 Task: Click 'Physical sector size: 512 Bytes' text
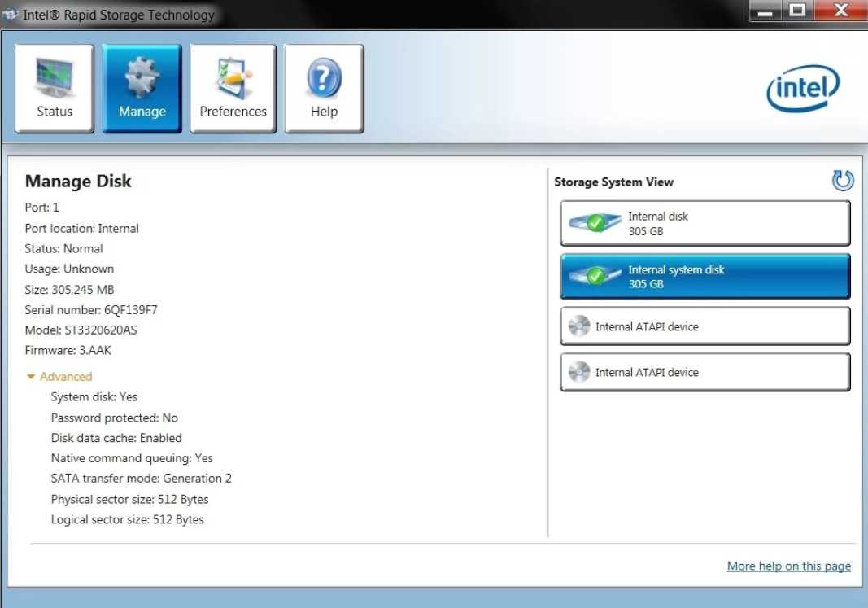tap(129, 500)
